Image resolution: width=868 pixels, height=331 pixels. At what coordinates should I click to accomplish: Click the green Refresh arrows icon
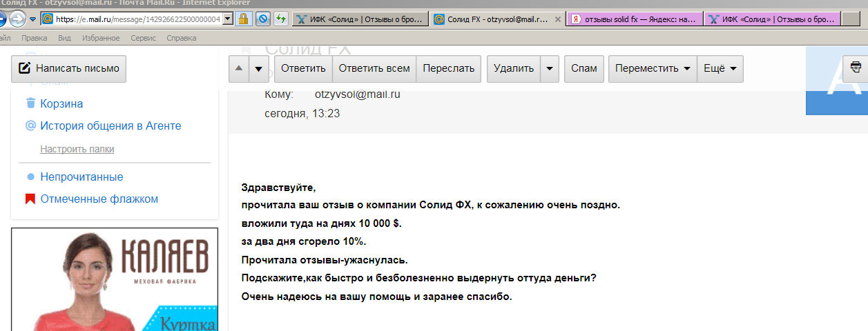(281, 19)
